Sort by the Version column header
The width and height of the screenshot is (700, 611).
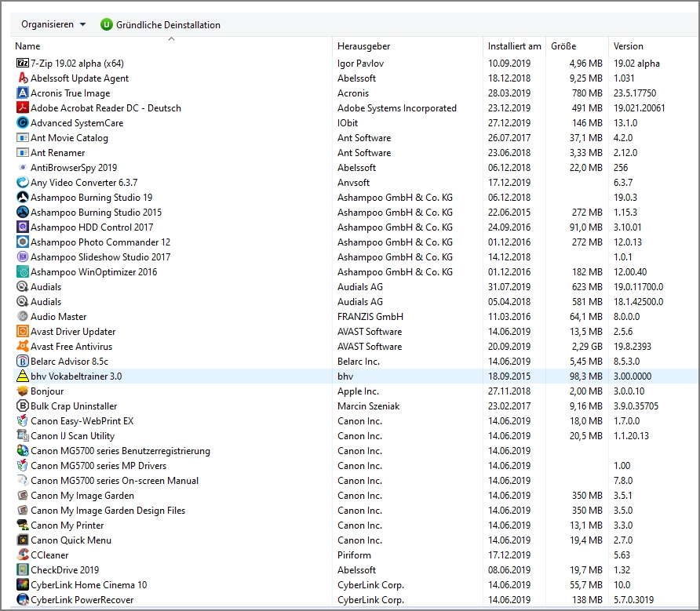click(x=628, y=46)
